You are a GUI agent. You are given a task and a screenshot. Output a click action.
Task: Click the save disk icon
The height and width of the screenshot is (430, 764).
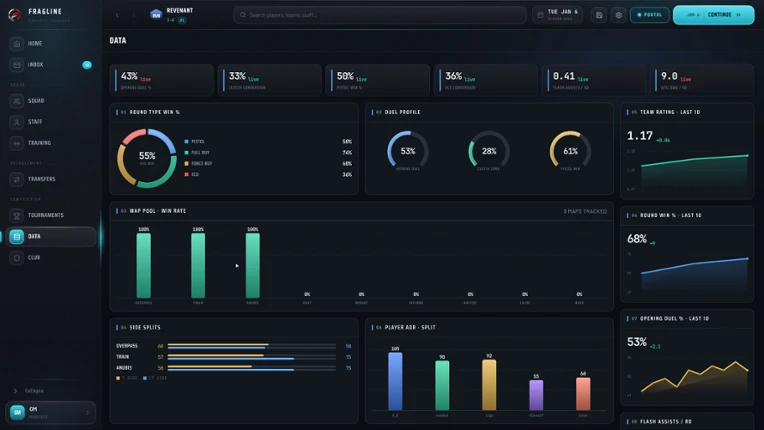(x=599, y=15)
